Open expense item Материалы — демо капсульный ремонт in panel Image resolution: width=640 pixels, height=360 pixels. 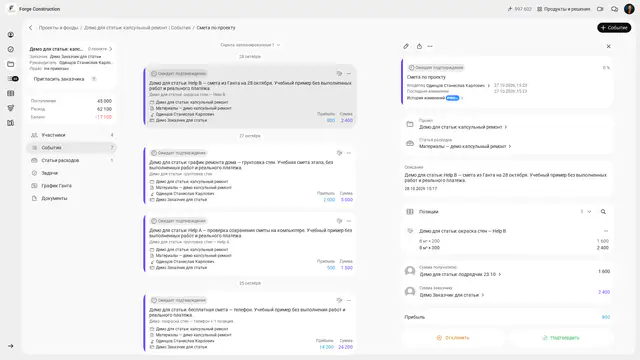coord(465,146)
